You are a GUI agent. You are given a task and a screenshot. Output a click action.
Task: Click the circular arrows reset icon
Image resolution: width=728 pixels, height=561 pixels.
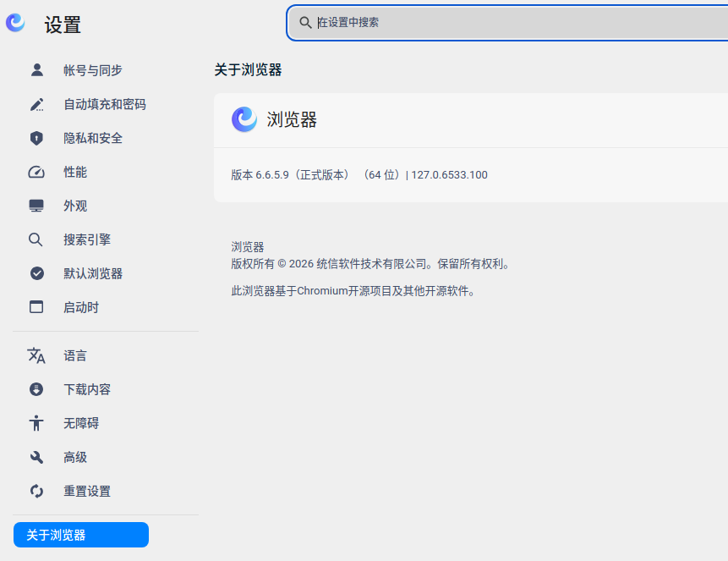pyautogui.click(x=36, y=492)
